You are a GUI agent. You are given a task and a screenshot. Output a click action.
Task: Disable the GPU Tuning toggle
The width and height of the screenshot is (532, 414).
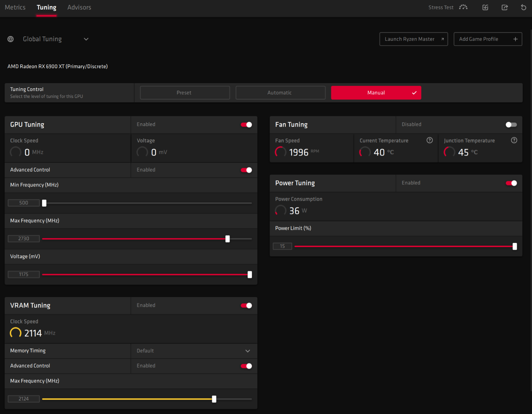coord(246,125)
